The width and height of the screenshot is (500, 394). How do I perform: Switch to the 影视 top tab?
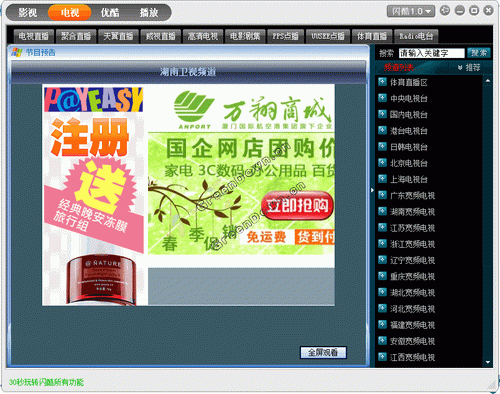(28, 13)
